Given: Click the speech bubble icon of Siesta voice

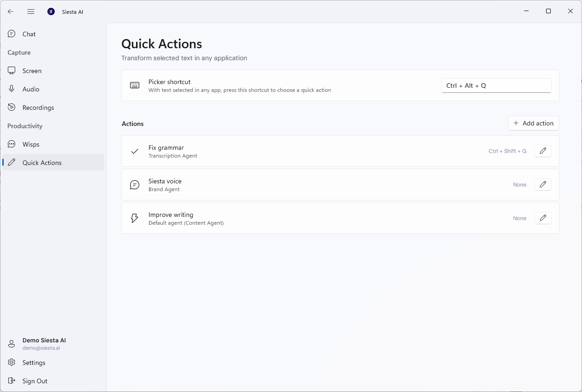Looking at the screenshot, I should point(135,185).
